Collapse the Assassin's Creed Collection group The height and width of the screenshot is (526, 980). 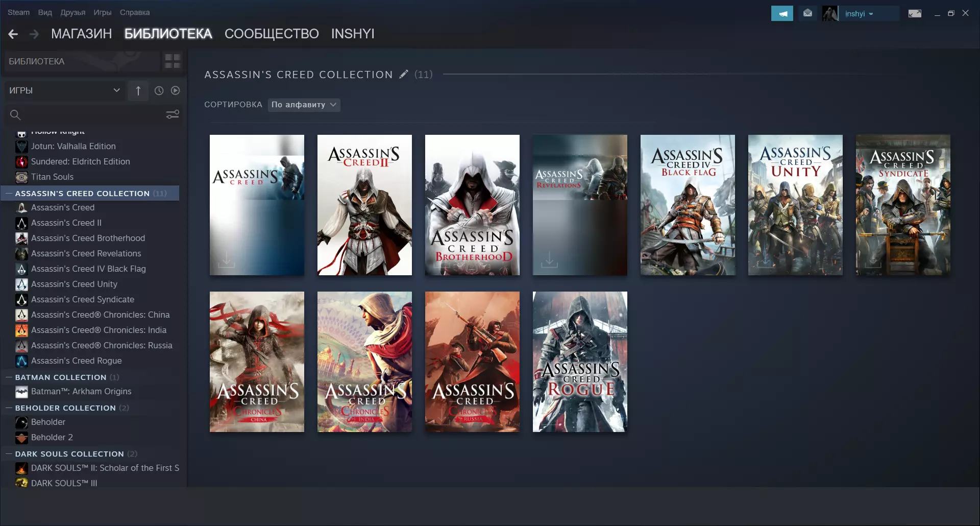pyautogui.click(x=9, y=194)
